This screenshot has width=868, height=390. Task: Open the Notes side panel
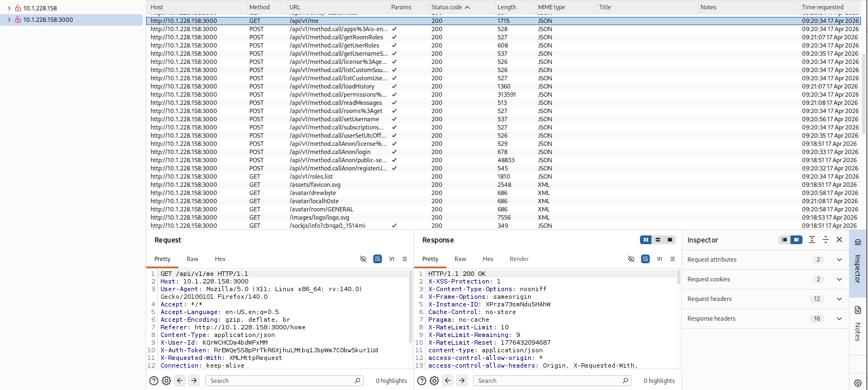click(x=858, y=322)
